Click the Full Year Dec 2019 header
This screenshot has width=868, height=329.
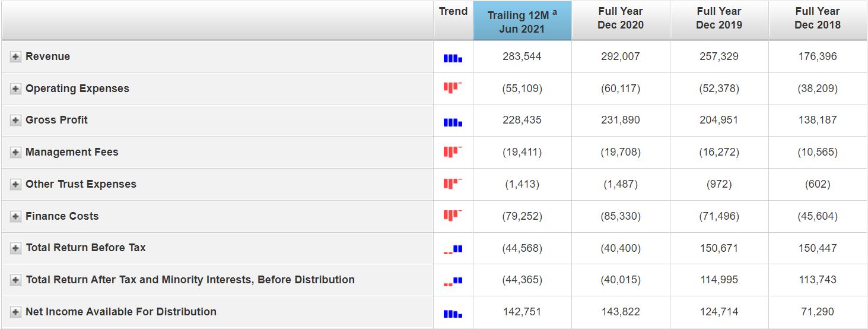719,18
